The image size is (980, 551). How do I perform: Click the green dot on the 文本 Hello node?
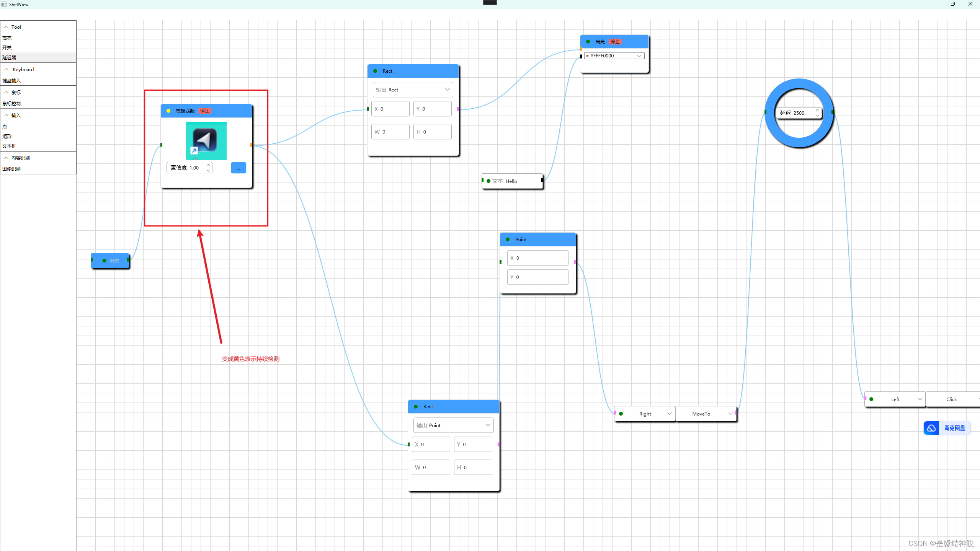488,181
